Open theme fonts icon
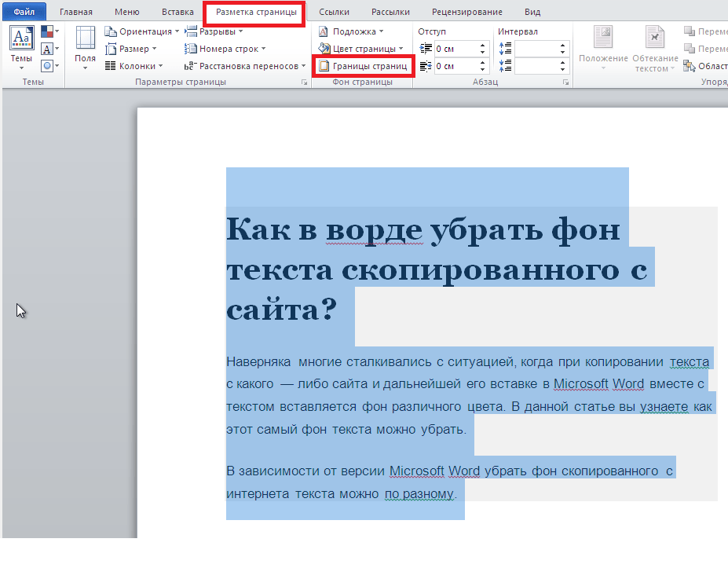728x568 pixels. (x=48, y=49)
